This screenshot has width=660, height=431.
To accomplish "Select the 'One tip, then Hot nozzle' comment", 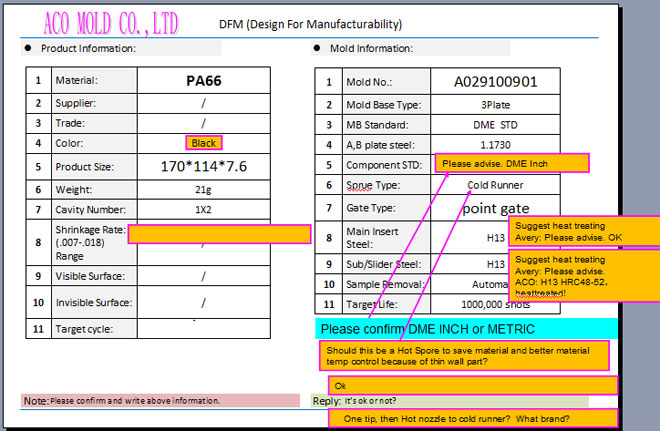I will [473, 418].
